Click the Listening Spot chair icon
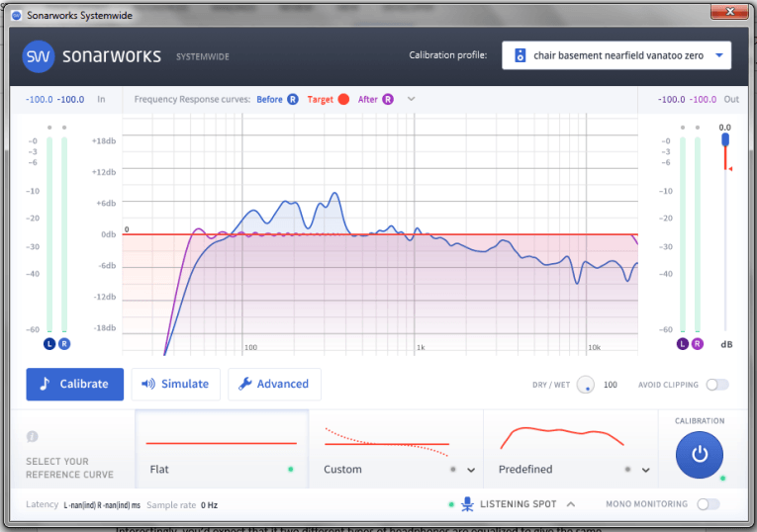 click(467, 504)
